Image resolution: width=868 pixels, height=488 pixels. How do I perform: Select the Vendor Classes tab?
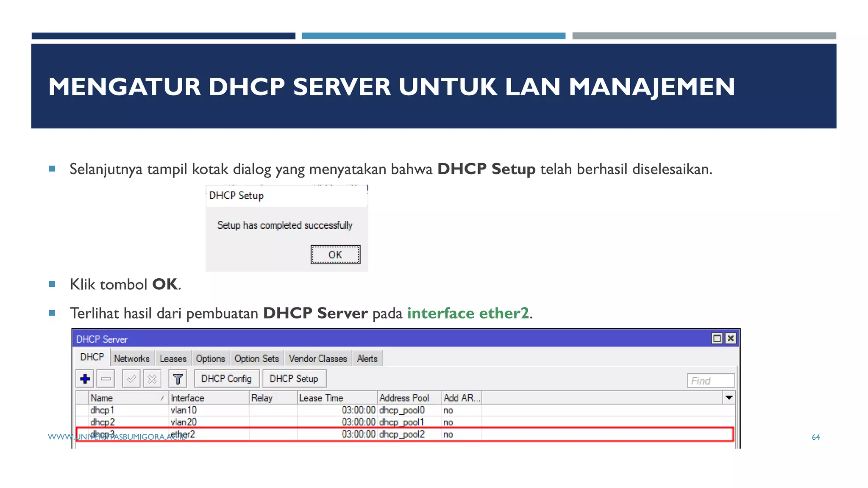pyautogui.click(x=318, y=359)
